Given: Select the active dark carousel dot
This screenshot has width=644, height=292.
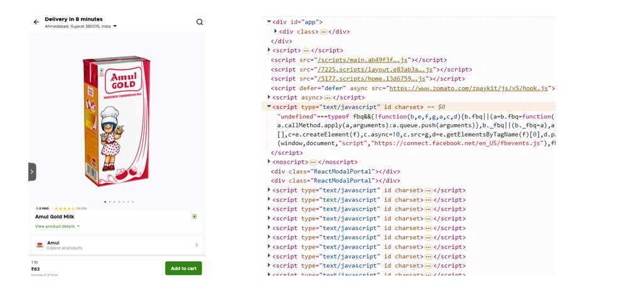Looking at the screenshot, I should (x=105, y=202).
